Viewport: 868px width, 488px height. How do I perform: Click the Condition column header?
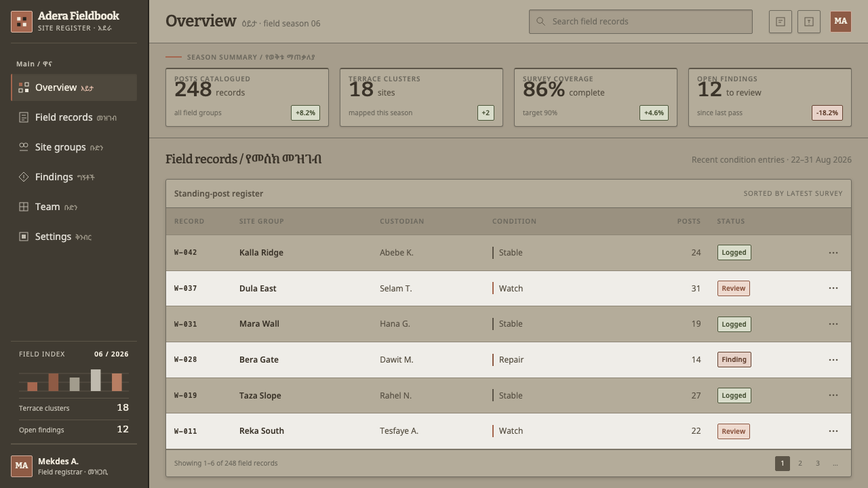[x=514, y=222]
